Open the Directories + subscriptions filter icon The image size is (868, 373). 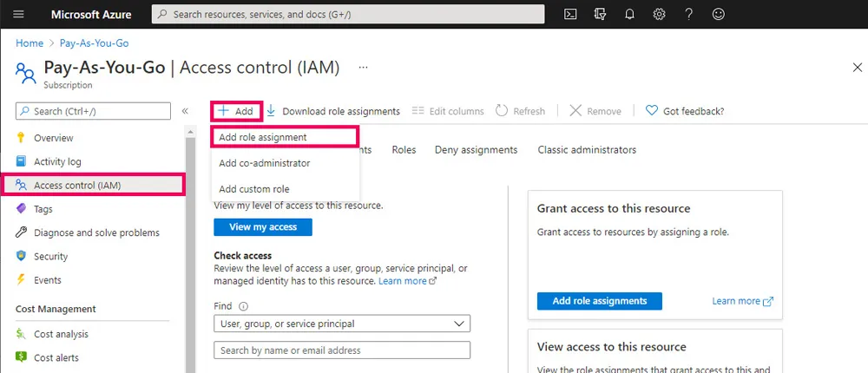coord(600,15)
